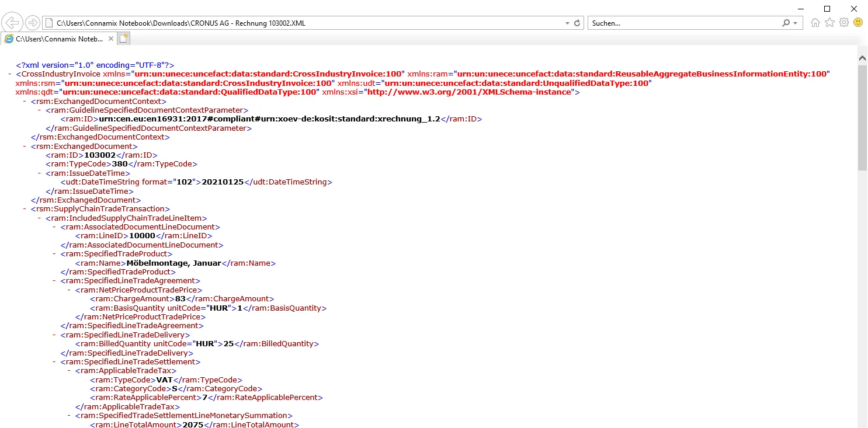This screenshot has width=868, height=428.
Task: Open a new tab button
Action: click(x=124, y=39)
